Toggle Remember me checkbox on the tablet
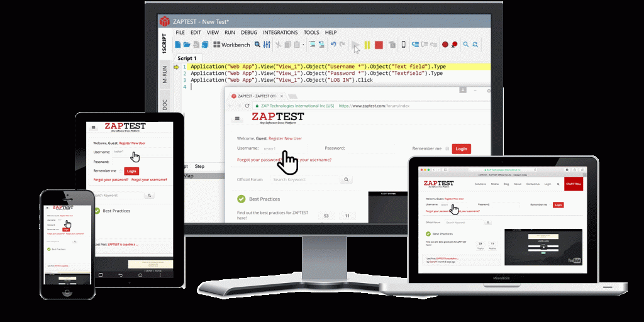 (121, 171)
